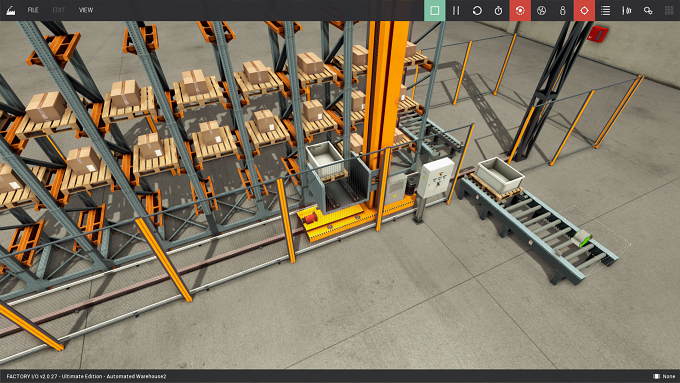The image size is (680, 383).
Task: Select the white electrical control box
Action: click(435, 177)
